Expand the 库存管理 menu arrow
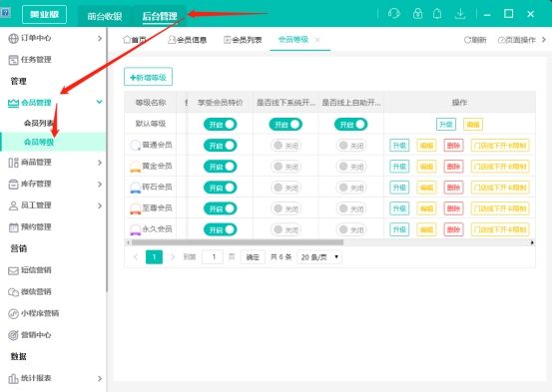This screenshot has height=392, width=552. [x=100, y=185]
